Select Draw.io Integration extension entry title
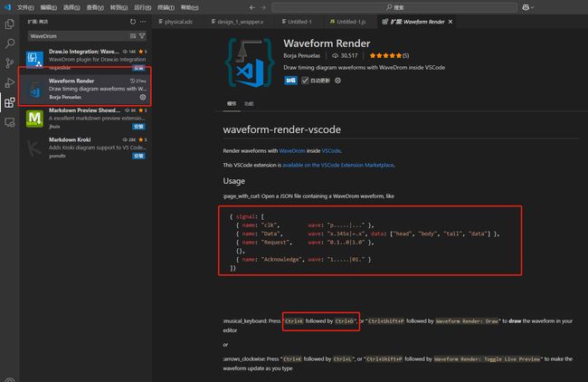 pyautogui.click(x=83, y=52)
